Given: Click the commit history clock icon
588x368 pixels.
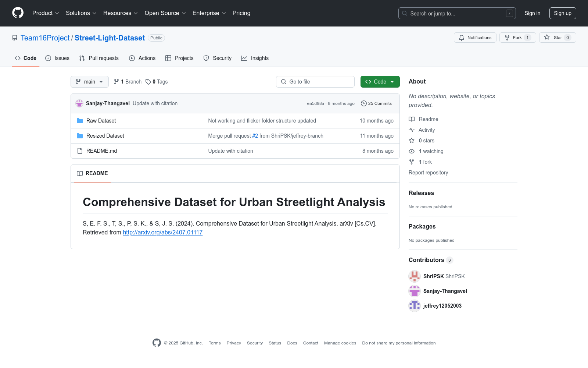Looking at the screenshot, I should (364, 103).
